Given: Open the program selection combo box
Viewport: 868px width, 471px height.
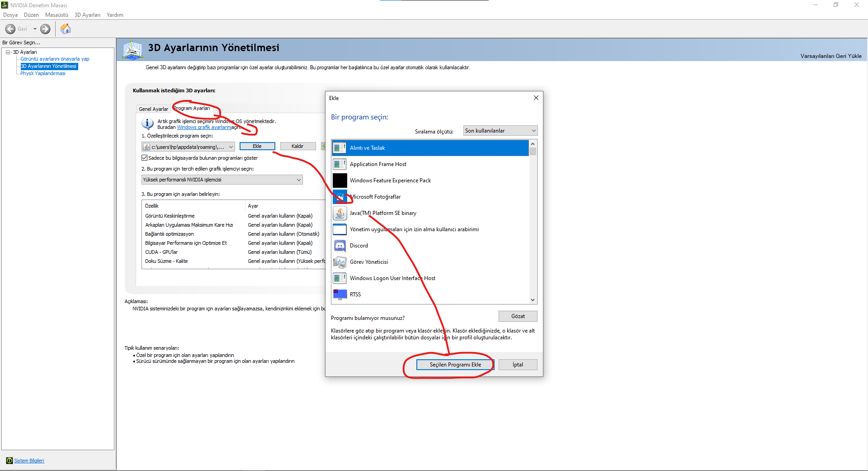Looking at the screenshot, I should tap(188, 147).
